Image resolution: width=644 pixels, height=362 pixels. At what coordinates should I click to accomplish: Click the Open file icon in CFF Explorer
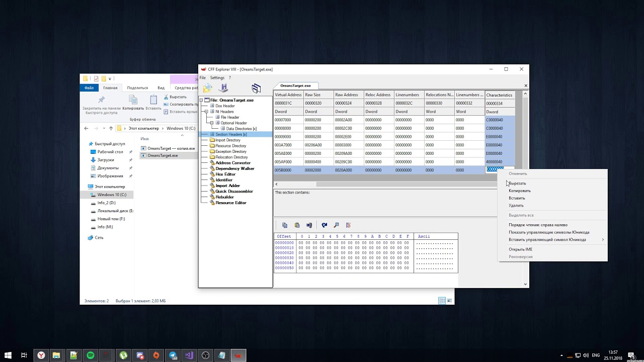[x=208, y=88]
